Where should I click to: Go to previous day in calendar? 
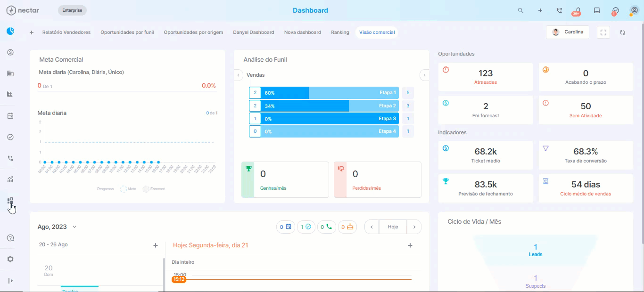372,227
